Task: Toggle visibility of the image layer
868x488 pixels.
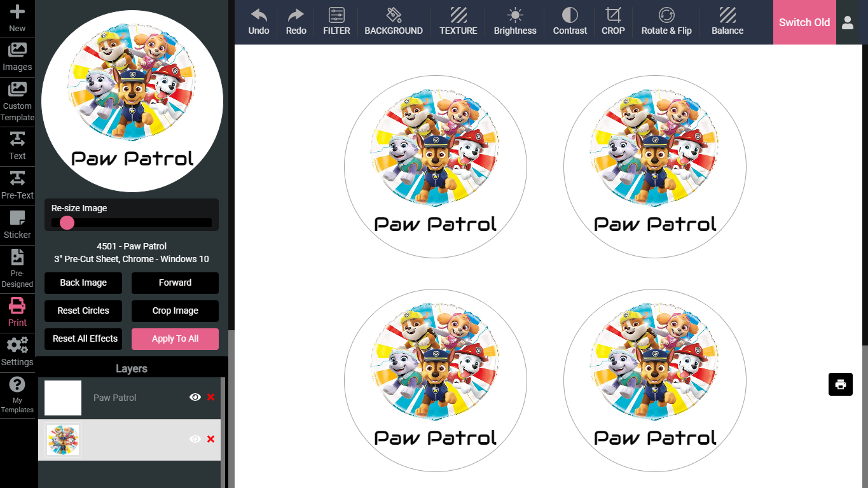Action: (x=195, y=439)
